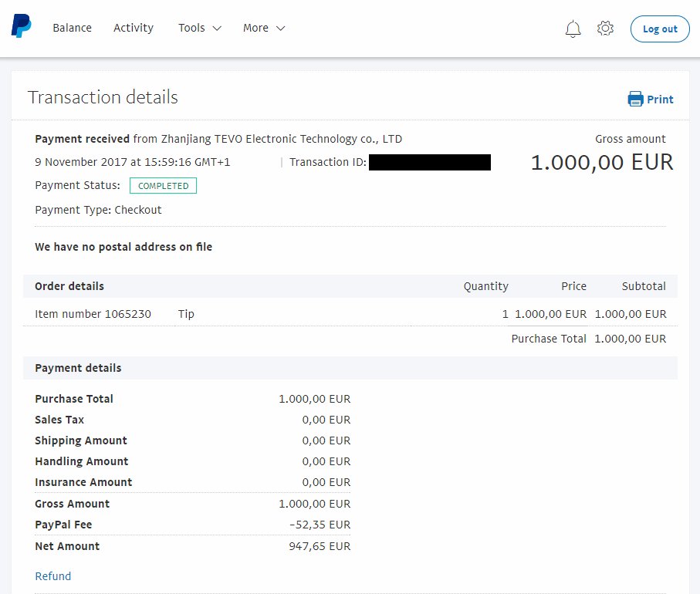
Task: Click the Payment Status label
Action: pyautogui.click(x=78, y=186)
